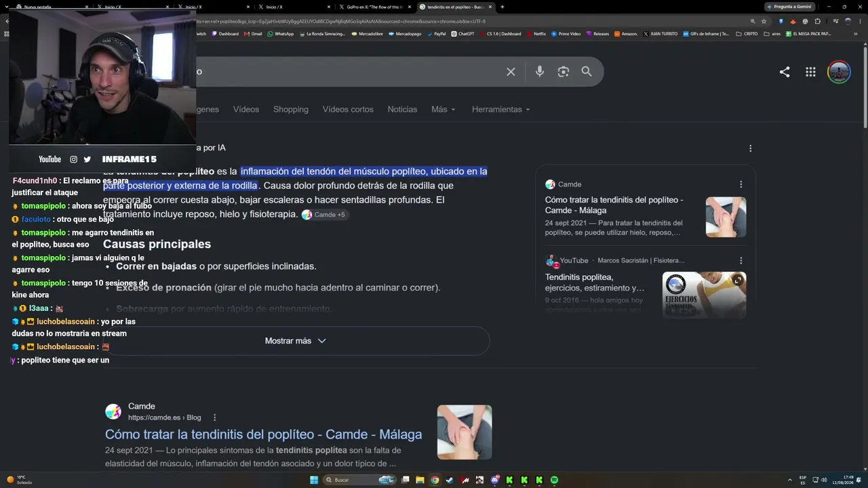This screenshot has height=488, width=868.
Task: Open the Herramientas dropdown
Action: [501, 109]
